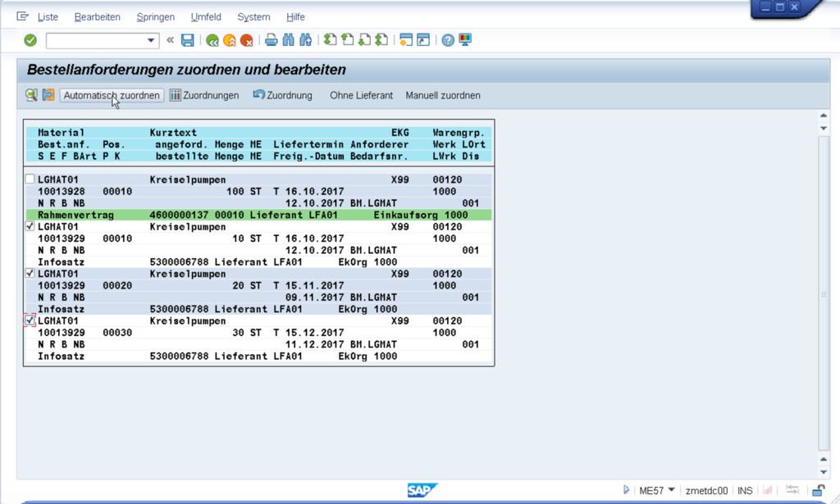Uncheck the LGMAT01 row with item 00010 of 10013929
The width and height of the screenshot is (840, 504).
tap(30, 226)
